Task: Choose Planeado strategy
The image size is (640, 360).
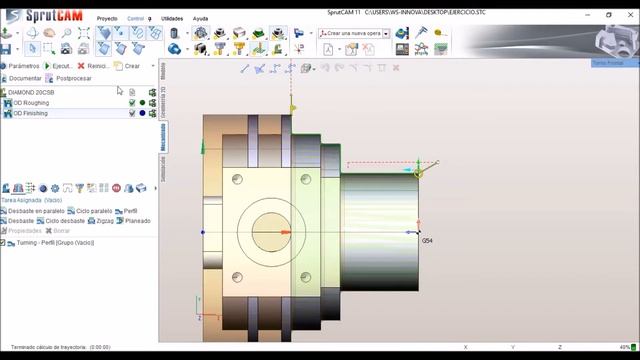Action: pos(133,221)
